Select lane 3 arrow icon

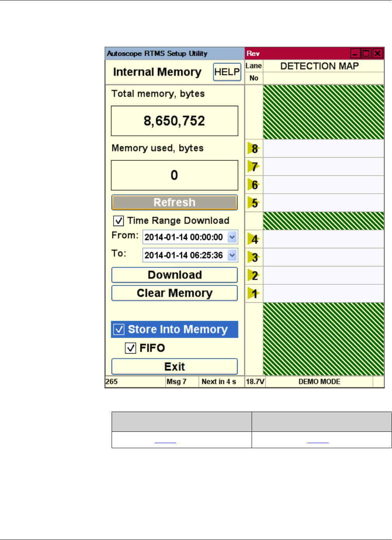(x=254, y=257)
